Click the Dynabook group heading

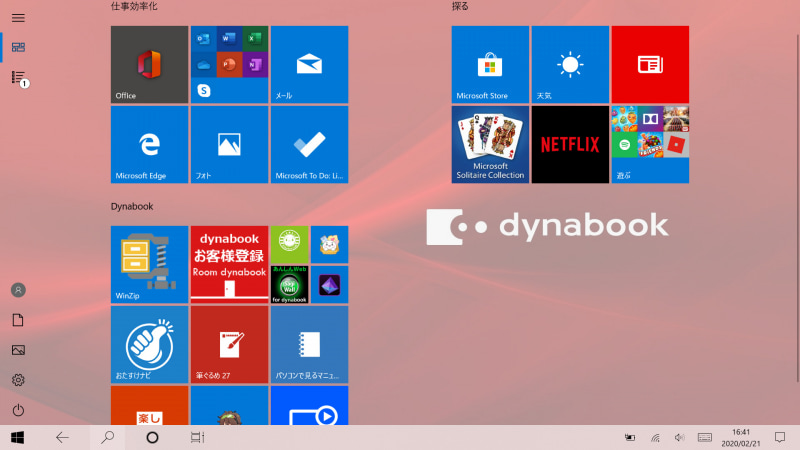(x=132, y=207)
